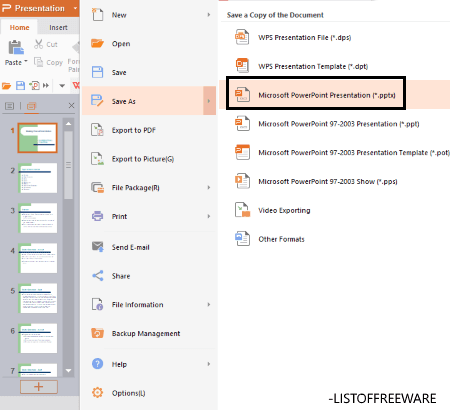Open the quick access customize dropdown arrow
The height and width of the screenshot is (410, 450).
(x=62, y=86)
